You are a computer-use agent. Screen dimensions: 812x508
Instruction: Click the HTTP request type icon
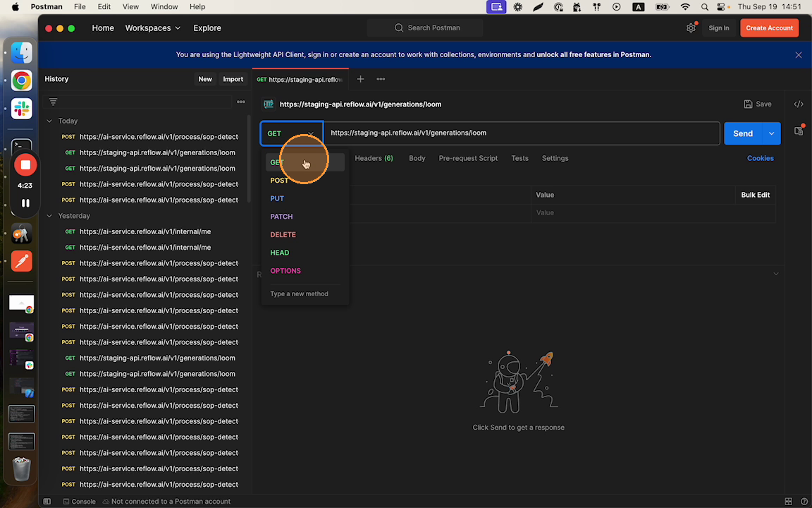pyautogui.click(x=269, y=104)
